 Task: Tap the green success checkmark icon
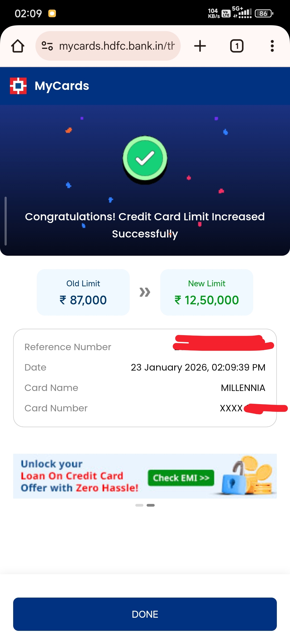144,159
